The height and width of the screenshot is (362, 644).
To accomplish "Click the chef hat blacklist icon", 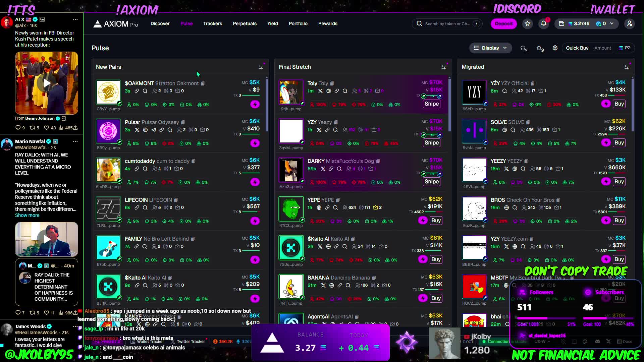I will coord(524,48).
